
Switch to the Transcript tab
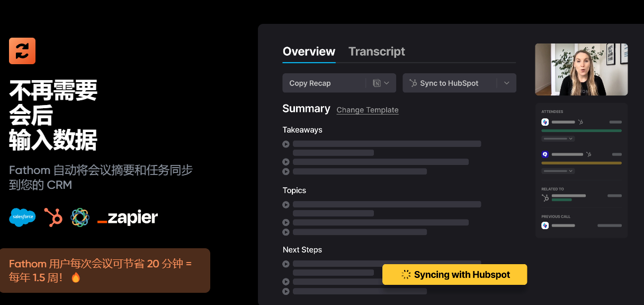377,51
